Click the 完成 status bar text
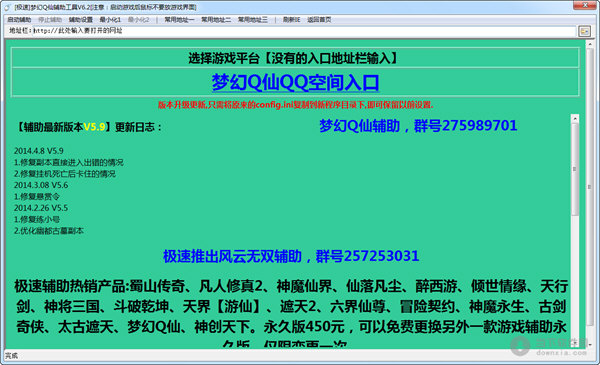The image size is (600, 365). click(11, 355)
